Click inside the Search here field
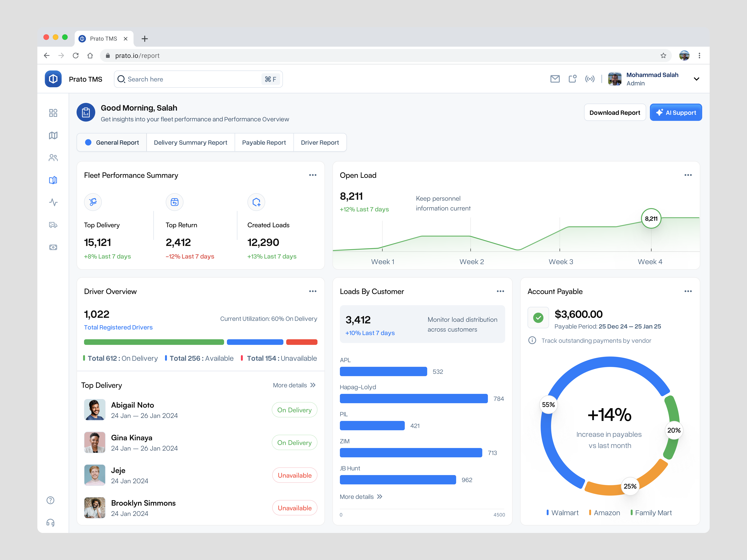Image resolution: width=747 pixels, height=560 pixels. (189, 79)
